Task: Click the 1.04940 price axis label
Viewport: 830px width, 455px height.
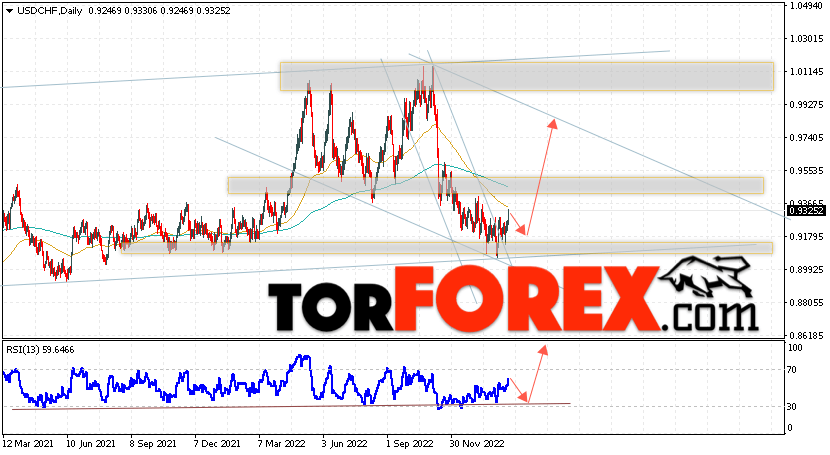Action: (807, 6)
